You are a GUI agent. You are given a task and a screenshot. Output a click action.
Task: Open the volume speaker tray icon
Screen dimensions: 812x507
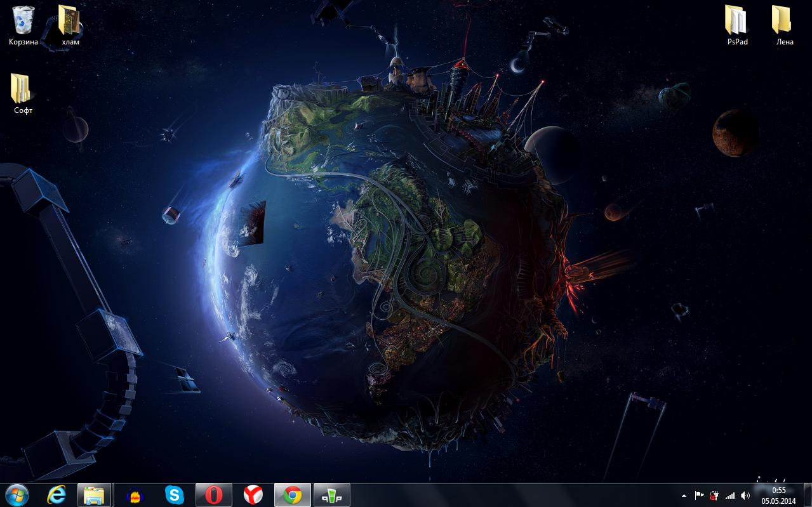[x=745, y=496]
